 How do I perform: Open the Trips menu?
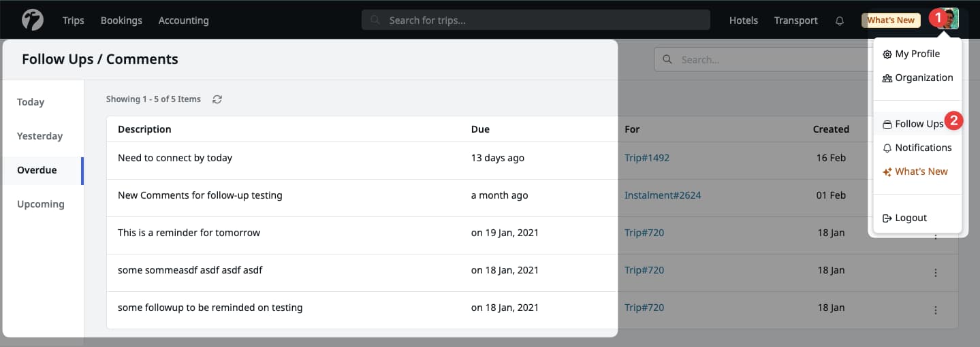pyautogui.click(x=73, y=20)
